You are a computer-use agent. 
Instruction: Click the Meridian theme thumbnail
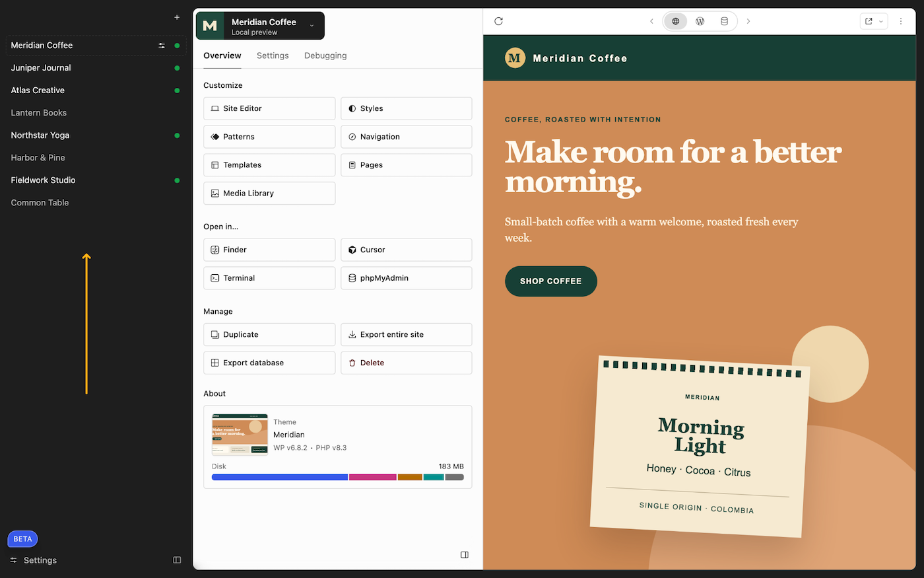pos(240,435)
